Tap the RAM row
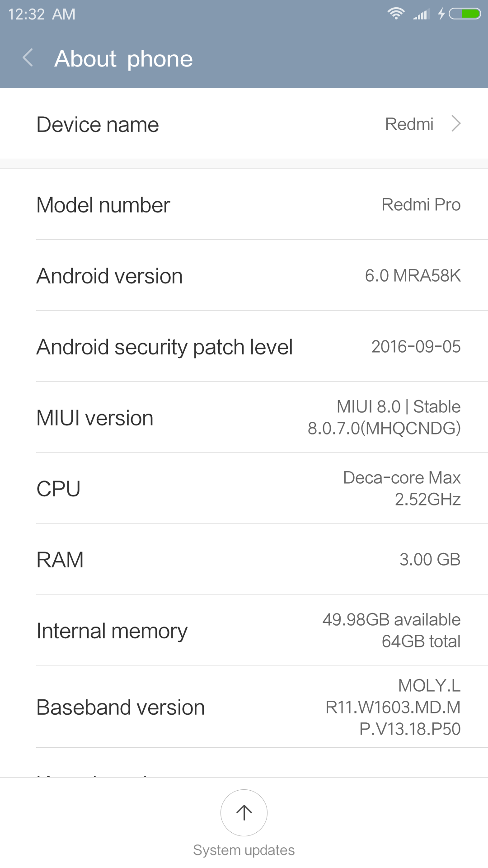This screenshot has height=868, width=488. (x=244, y=560)
